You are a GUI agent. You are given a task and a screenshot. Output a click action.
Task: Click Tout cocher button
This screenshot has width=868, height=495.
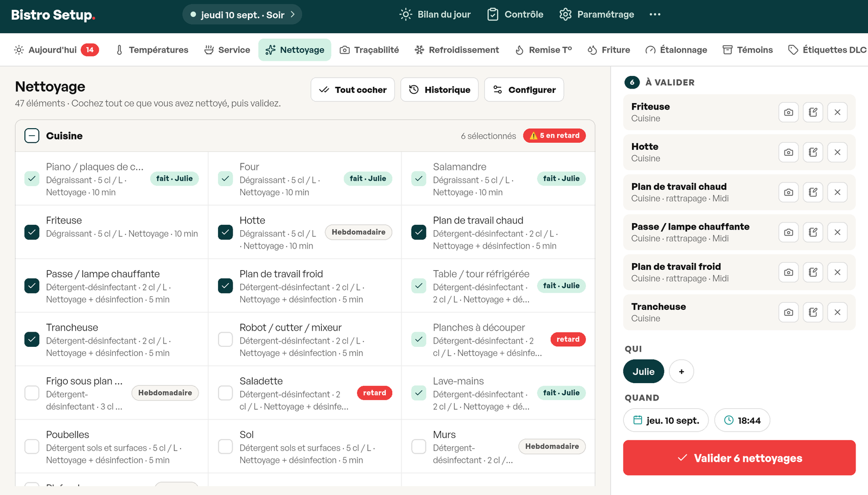(x=353, y=90)
